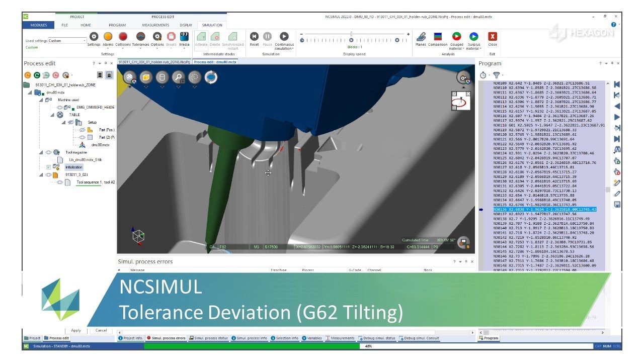Screen dimensions: 644x362
Task: Show hidden Part (Pos.) via eye icon
Action: coord(82,130)
